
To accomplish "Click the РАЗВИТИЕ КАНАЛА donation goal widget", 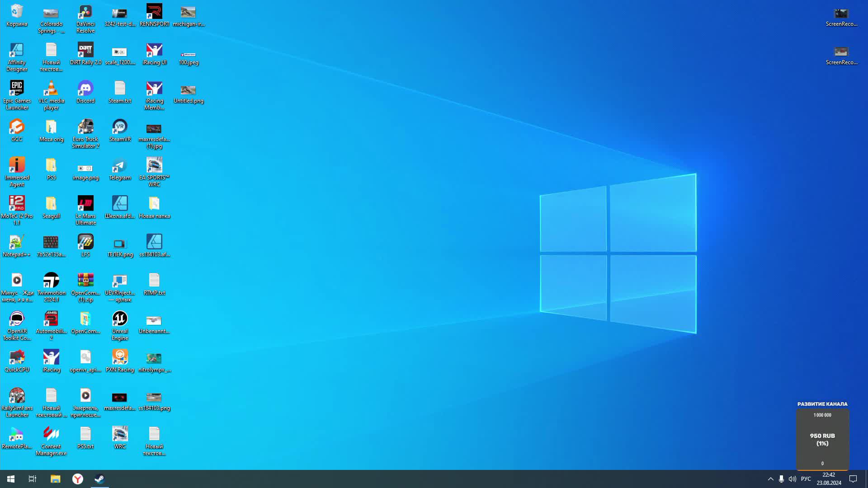I will [822, 436].
